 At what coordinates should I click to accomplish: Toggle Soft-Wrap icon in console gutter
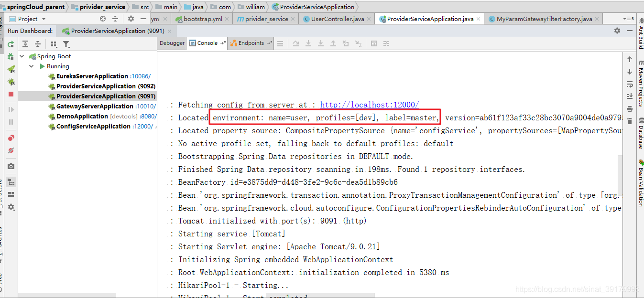[x=630, y=84]
